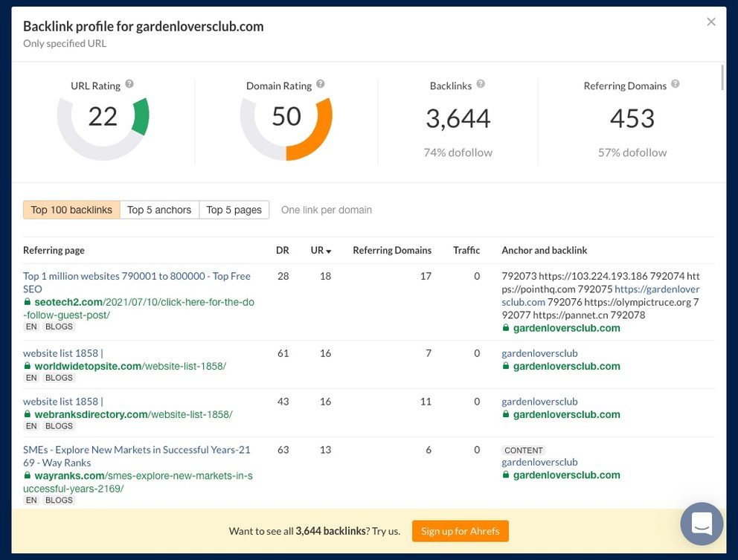
Task: Click DR value 61 in worldwidetopsite row
Action: (283, 353)
